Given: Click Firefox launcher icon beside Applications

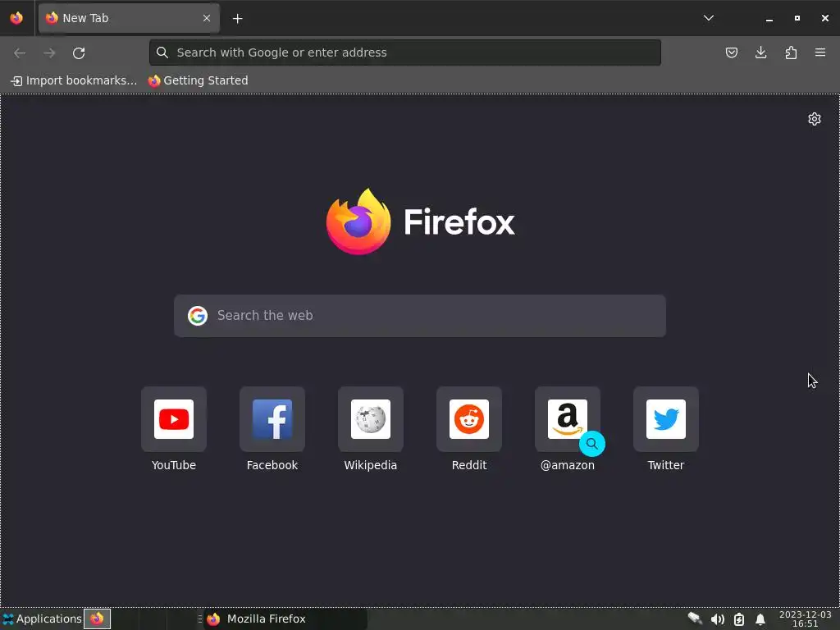Looking at the screenshot, I should [x=97, y=619].
